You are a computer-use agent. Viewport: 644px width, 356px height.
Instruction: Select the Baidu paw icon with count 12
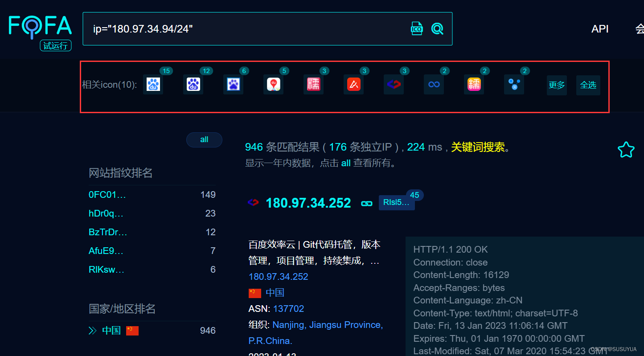coord(193,85)
